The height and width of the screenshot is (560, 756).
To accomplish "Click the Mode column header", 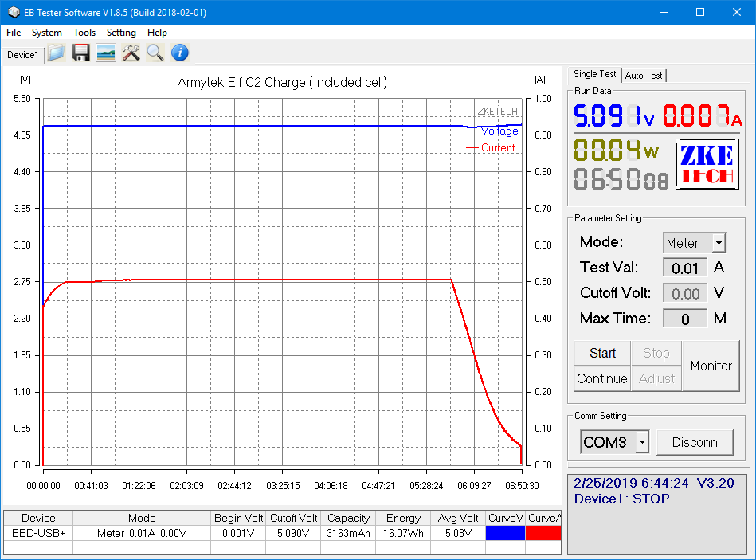I will [142, 518].
